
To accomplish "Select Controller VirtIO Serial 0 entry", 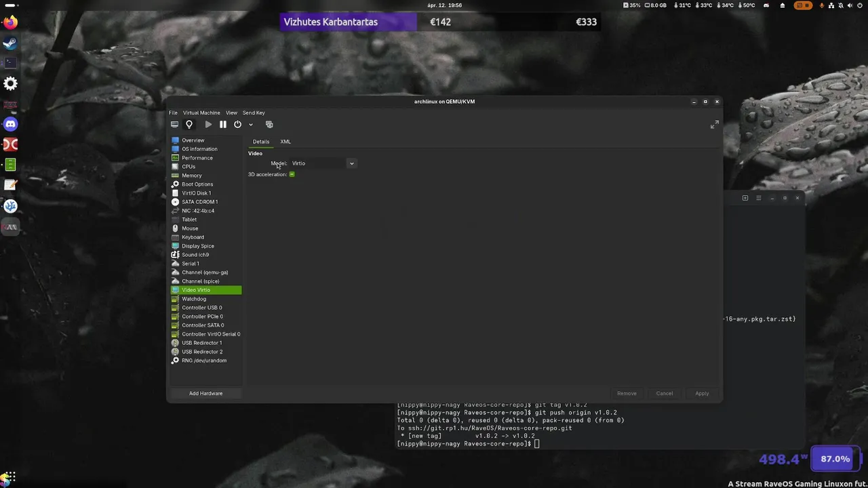I will coord(205,334).
